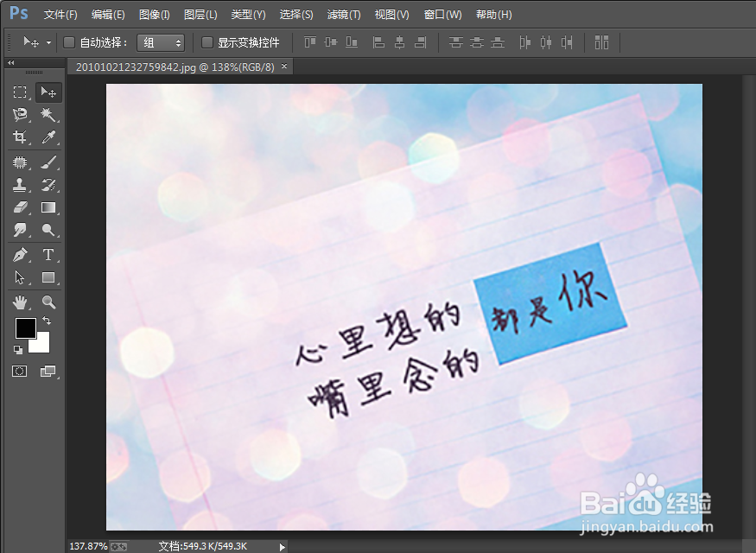Switch to the 2010102123275984​2.jpg document tab

pyautogui.click(x=175, y=67)
